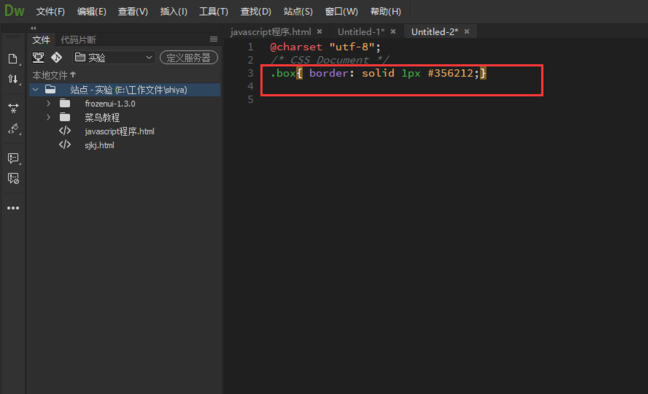Viewport: 648px width, 394px height.
Task: Switch to javascript程序.html document tab
Action: coord(271,32)
